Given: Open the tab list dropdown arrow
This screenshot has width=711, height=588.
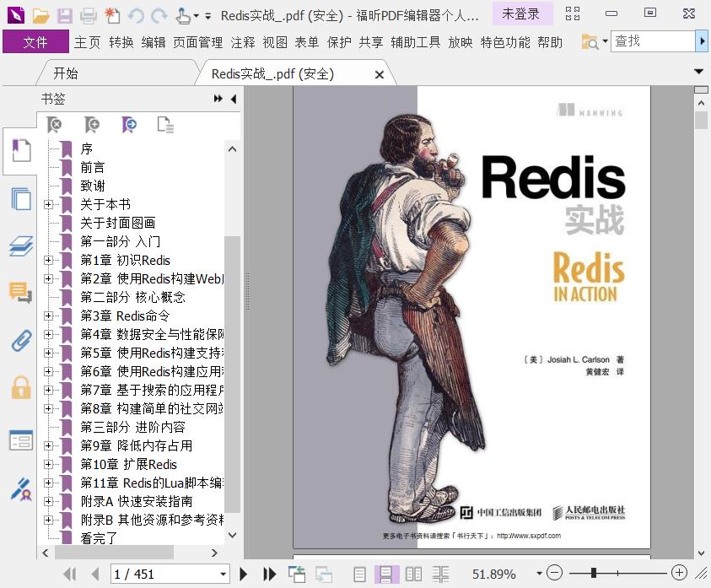Looking at the screenshot, I should point(698,71).
